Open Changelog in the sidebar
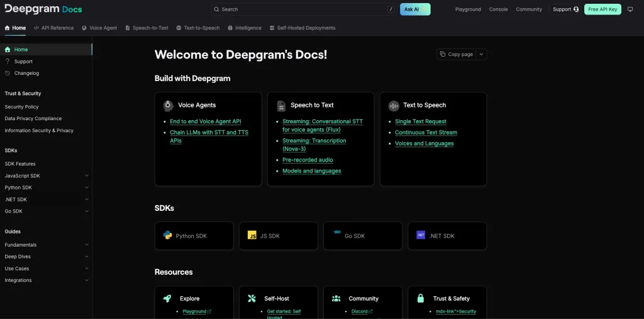Screen dimensions: 644x319 click(26, 74)
